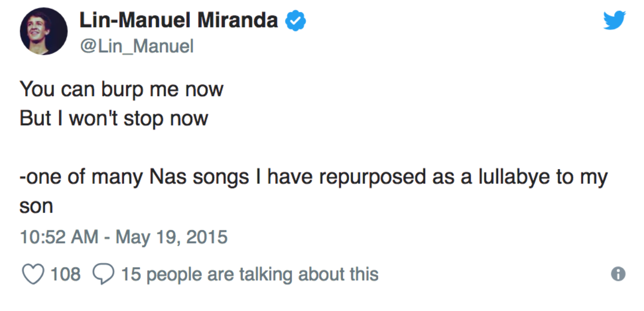Click the 108 likes count
The width and height of the screenshot is (644, 311).
[x=66, y=274]
